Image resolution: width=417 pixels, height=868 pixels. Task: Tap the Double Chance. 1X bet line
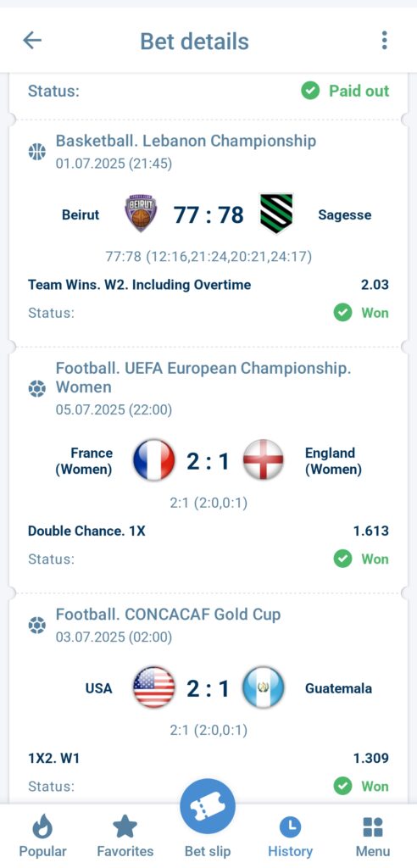click(208, 531)
